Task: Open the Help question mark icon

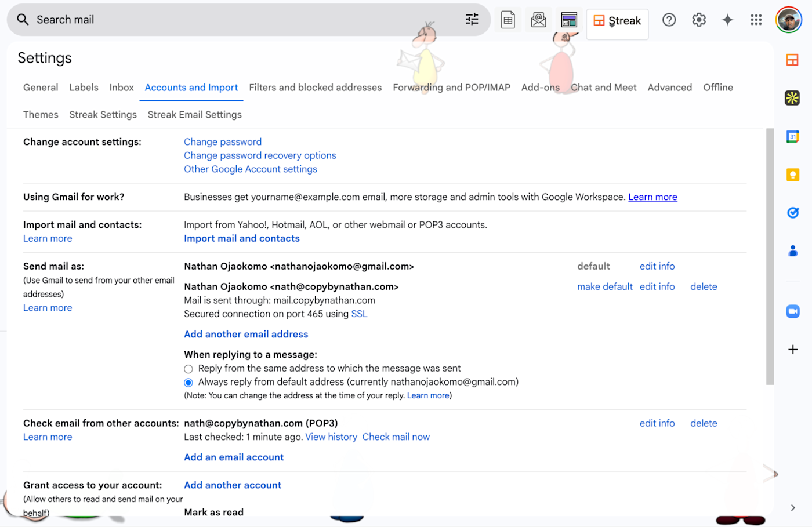Action: [x=669, y=20]
